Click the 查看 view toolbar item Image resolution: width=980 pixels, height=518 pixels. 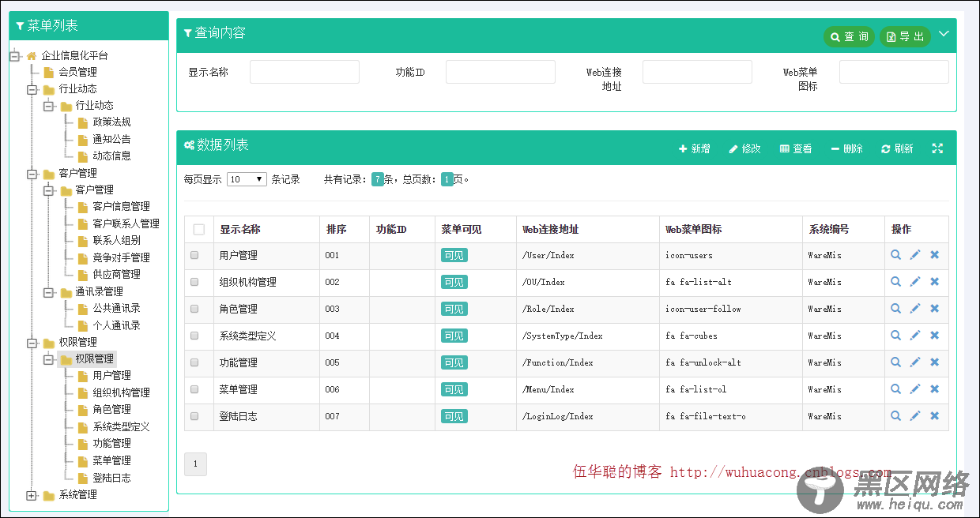pyautogui.click(x=796, y=148)
